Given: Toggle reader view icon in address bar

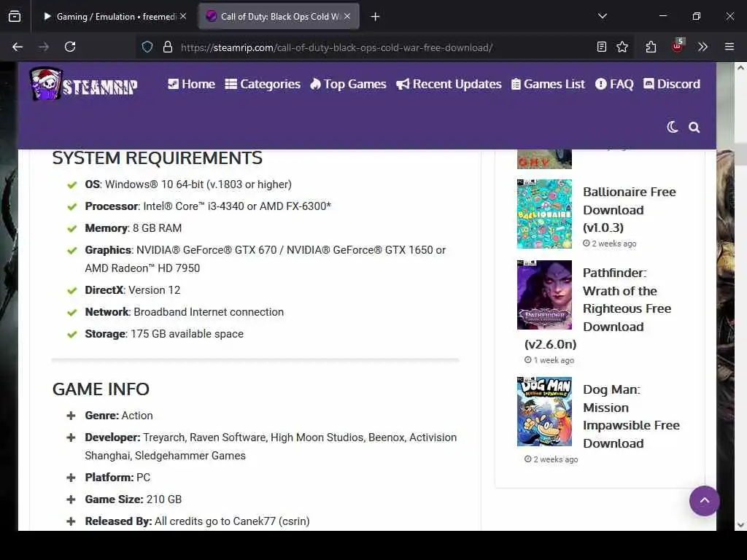Looking at the screenshot, I should 602,47.
